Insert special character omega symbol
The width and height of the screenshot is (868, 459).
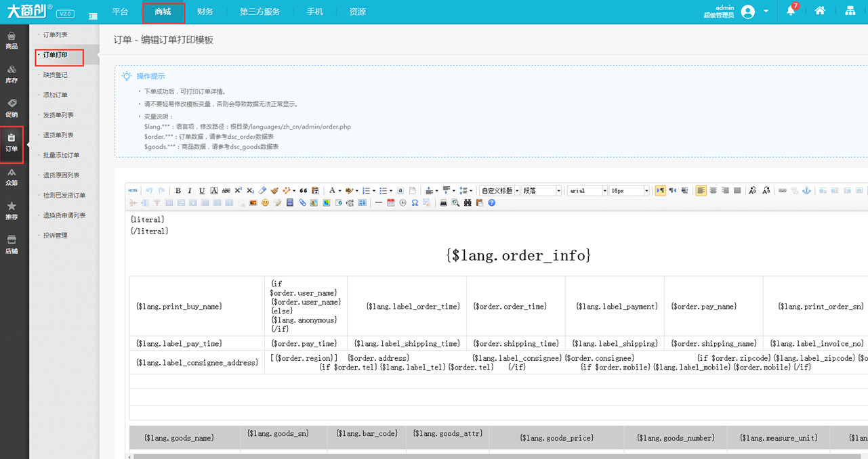point(415,203)
